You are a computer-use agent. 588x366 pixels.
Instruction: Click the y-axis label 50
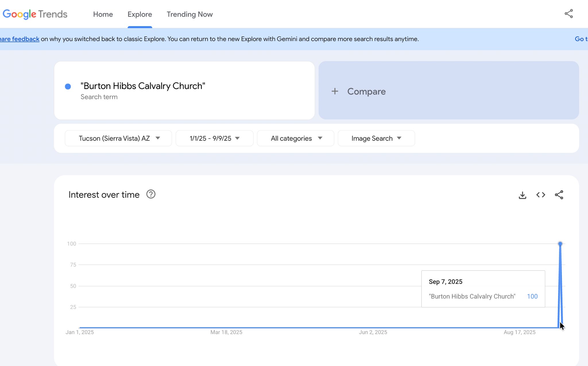(x=73, y=286)
